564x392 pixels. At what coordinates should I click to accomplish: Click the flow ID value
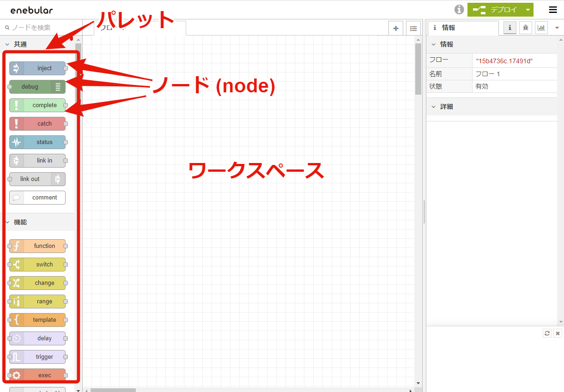[x=504, y=61]
